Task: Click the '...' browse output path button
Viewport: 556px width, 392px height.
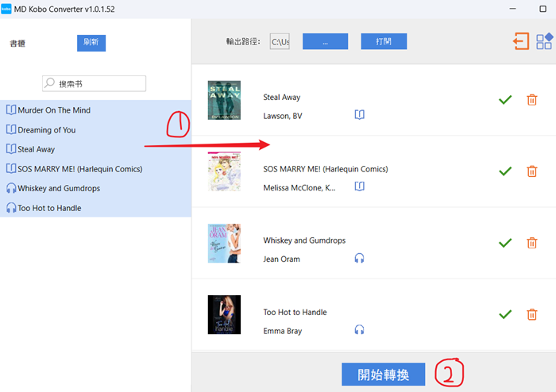Action: [325, 41]
